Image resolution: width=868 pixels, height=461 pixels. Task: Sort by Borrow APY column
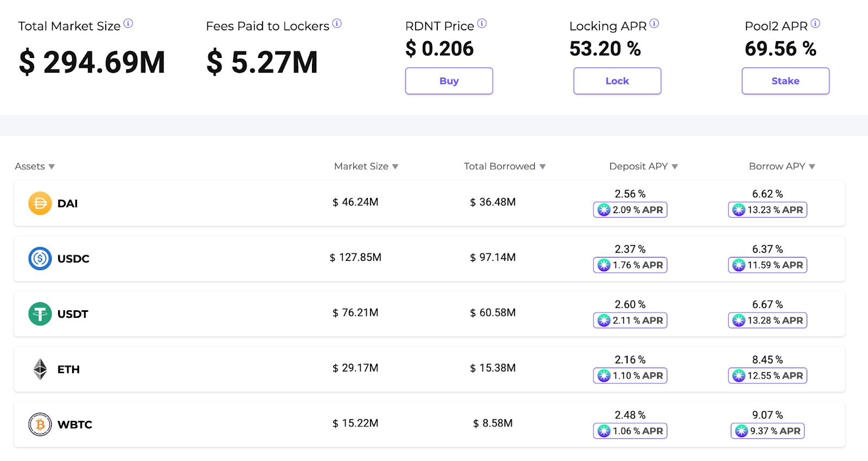[782, 167]
